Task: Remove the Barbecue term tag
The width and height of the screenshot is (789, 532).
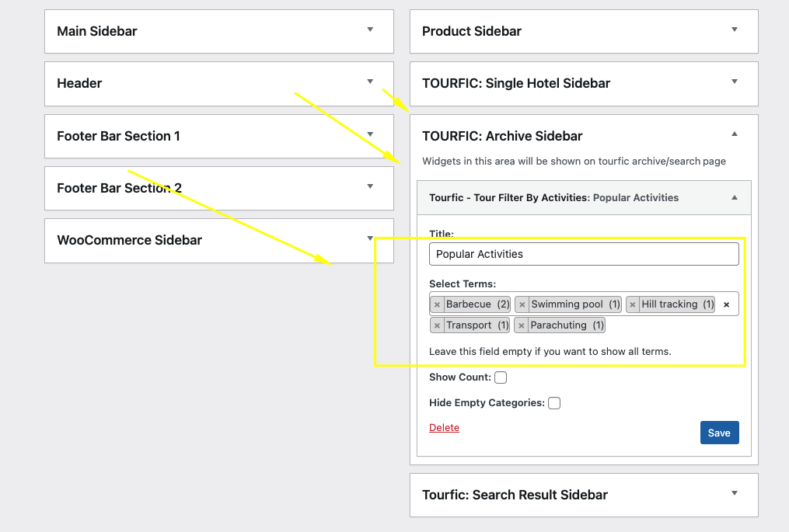Action: [438, 304]
